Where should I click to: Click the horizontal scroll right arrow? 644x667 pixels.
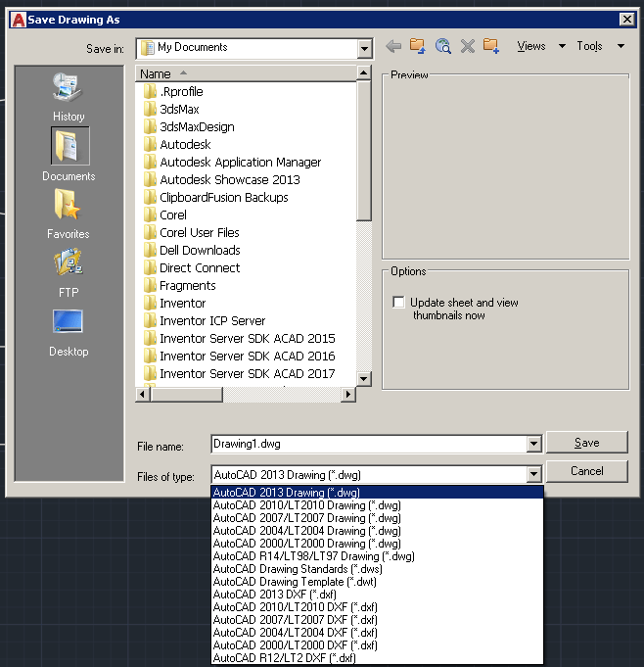point(348,395)
